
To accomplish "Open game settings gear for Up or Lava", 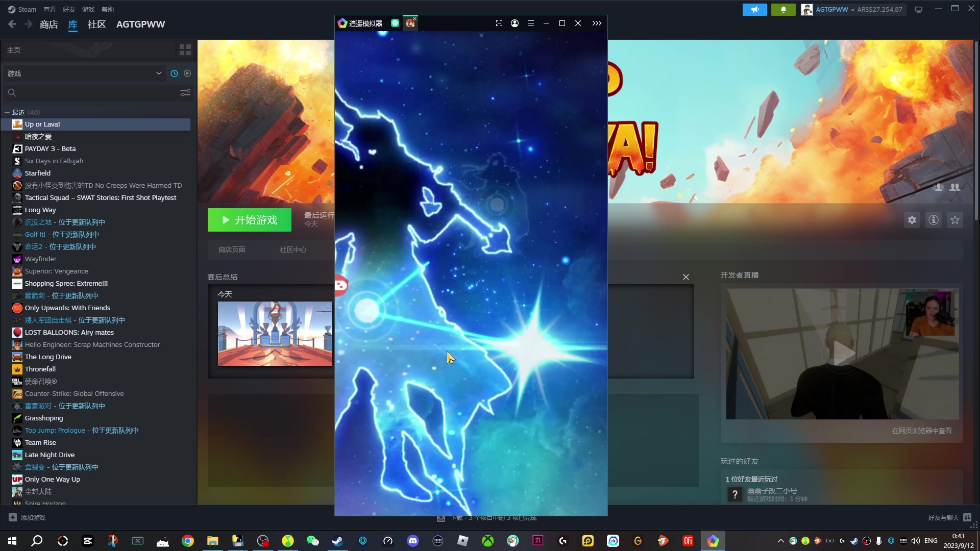I will click(x=912, y=220).
